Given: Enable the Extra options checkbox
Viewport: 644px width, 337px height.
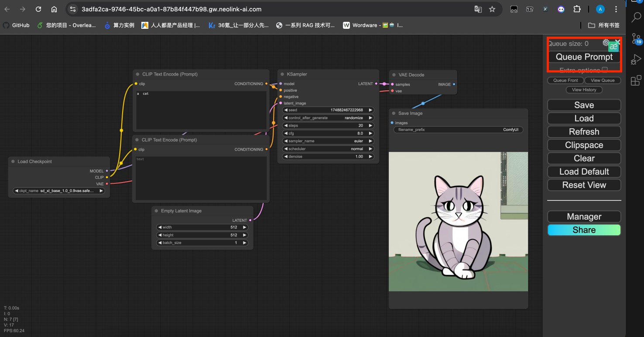Looking at the screenshot, I should tap(605, 70).
